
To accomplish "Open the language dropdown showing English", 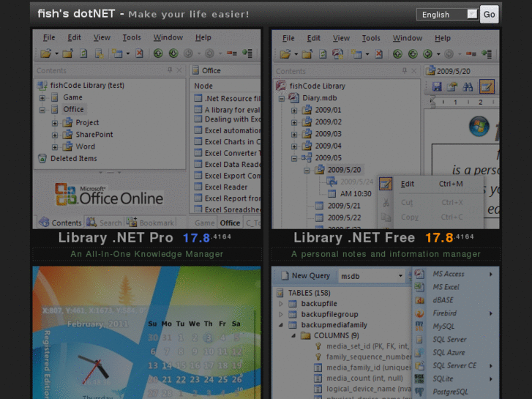I will [447, 15].
